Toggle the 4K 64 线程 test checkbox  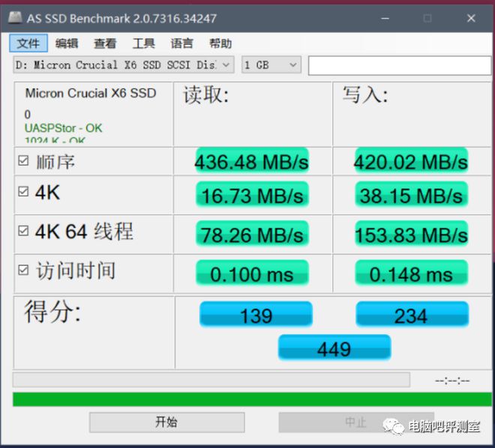coord(23,231)
